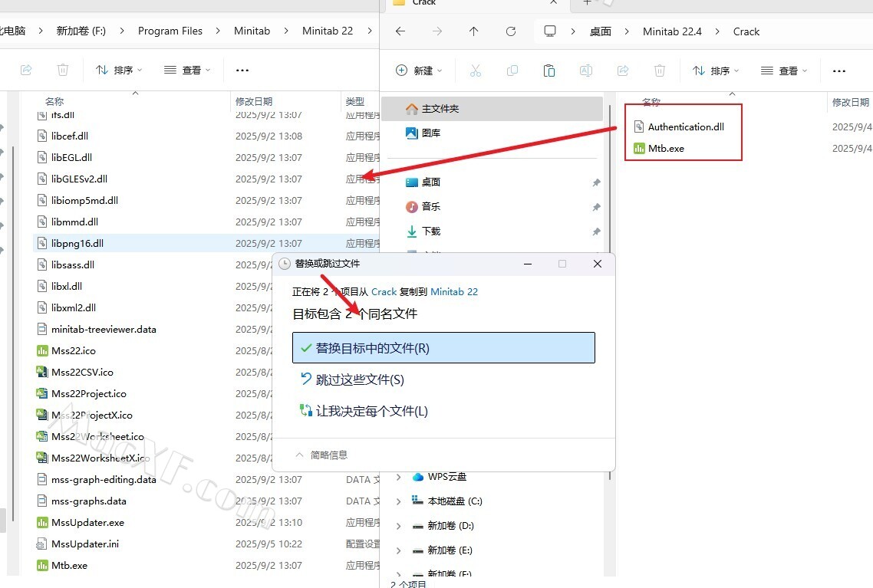This screenshot has height=588, width=873.
Task: Click cut scissors icon in Crack toolbar
Action: click(x=476, y=71)
